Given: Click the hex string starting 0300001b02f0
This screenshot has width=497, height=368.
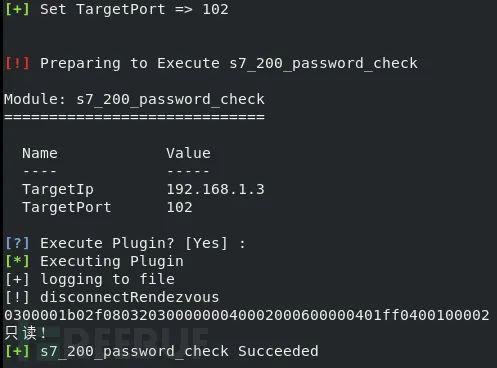Looking at the screenshot, I should [x=247, y=315].
